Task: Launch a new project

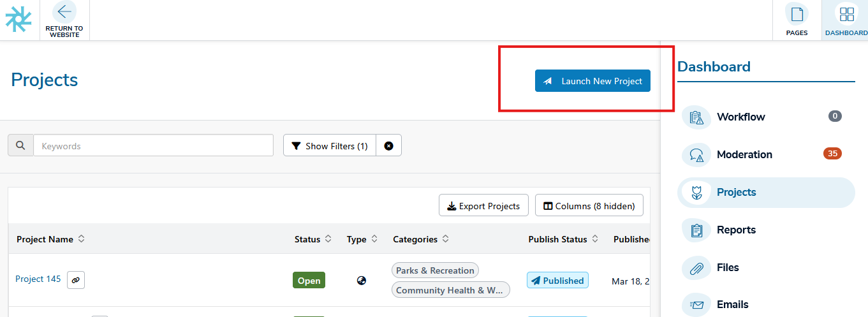Action: [592, 81]
